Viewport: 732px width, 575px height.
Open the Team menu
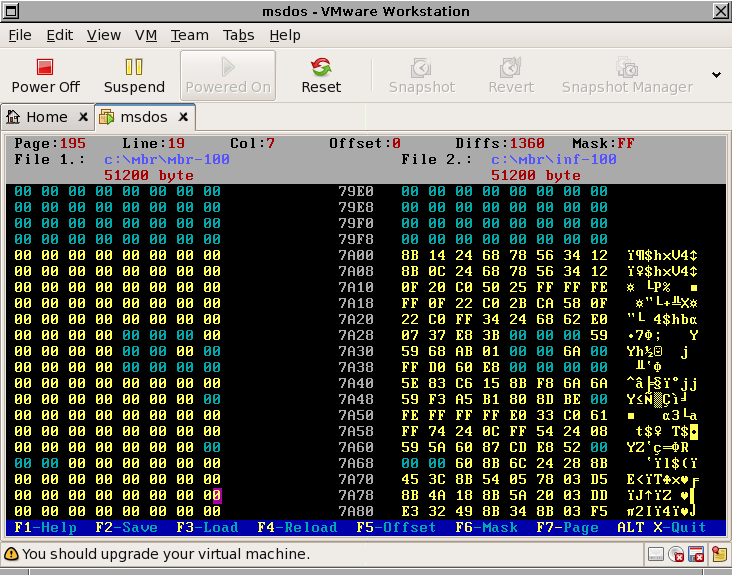click(190, 35)
